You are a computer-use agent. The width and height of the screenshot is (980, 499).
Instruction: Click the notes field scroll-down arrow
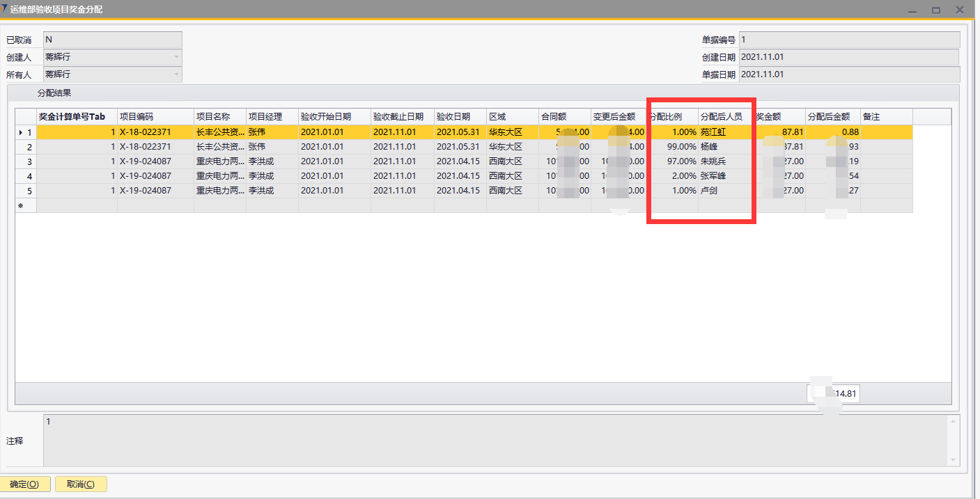pos(953,460)
